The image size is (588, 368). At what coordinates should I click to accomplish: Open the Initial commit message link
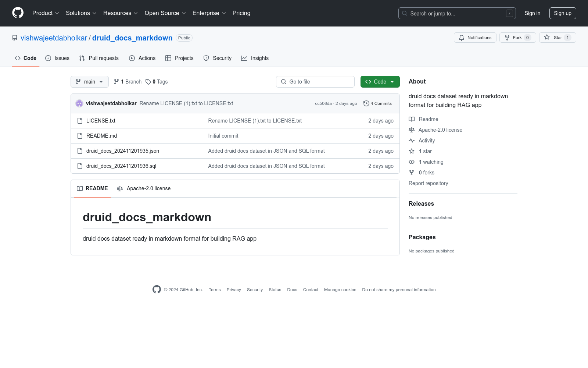223,136
